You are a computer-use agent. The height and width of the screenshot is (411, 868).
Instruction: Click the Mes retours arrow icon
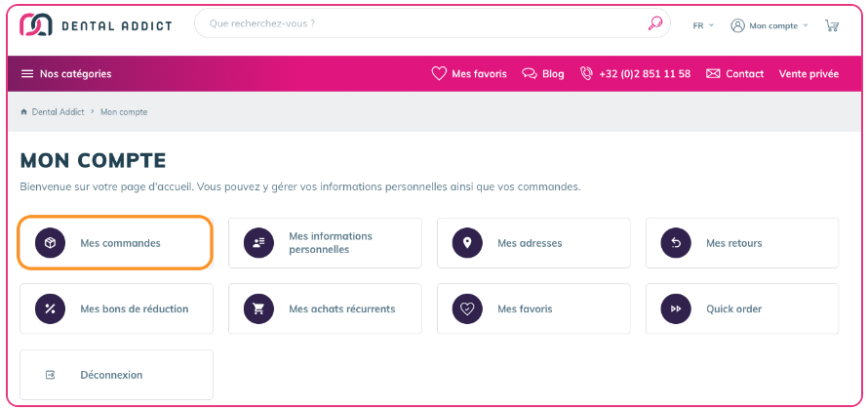(x=676, y=243)
